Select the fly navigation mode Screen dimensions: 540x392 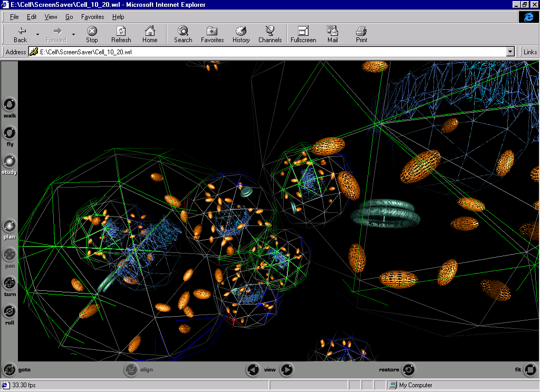point(9,133)
